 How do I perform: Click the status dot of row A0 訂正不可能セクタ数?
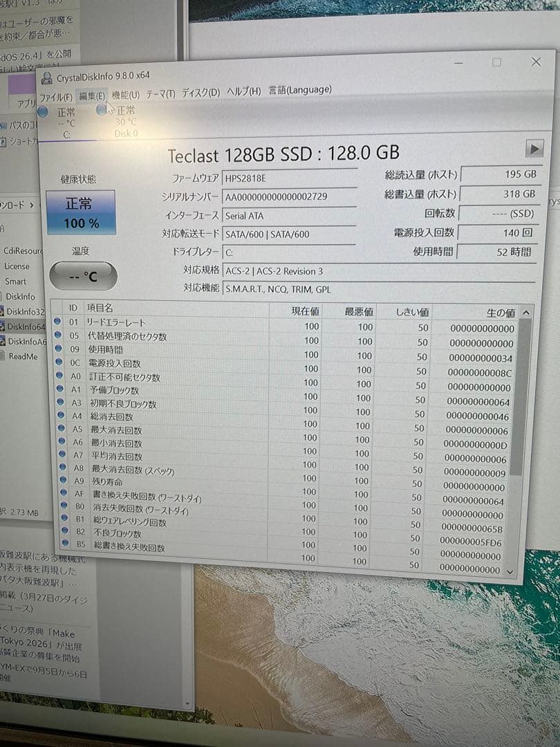point(59,375)
